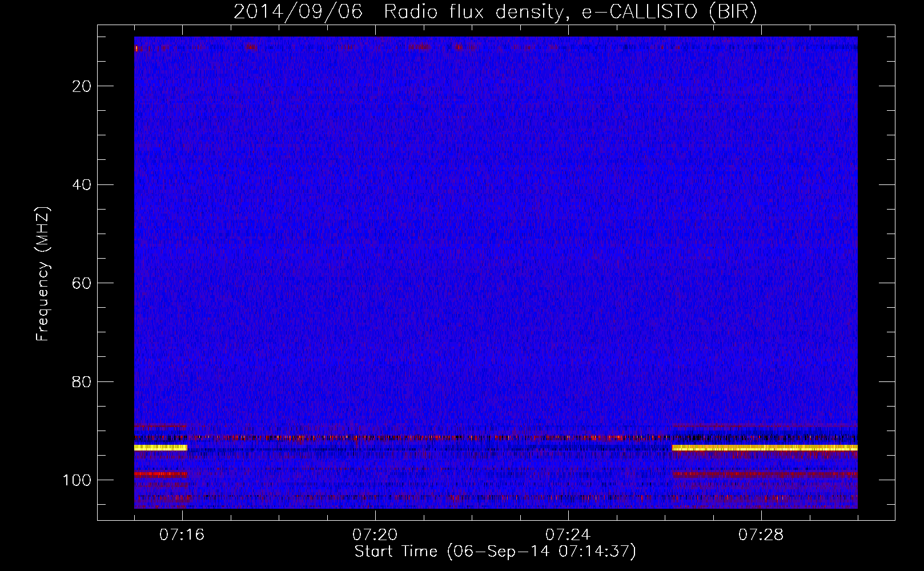Click the "07:28" time tick label

pos(761,535)
